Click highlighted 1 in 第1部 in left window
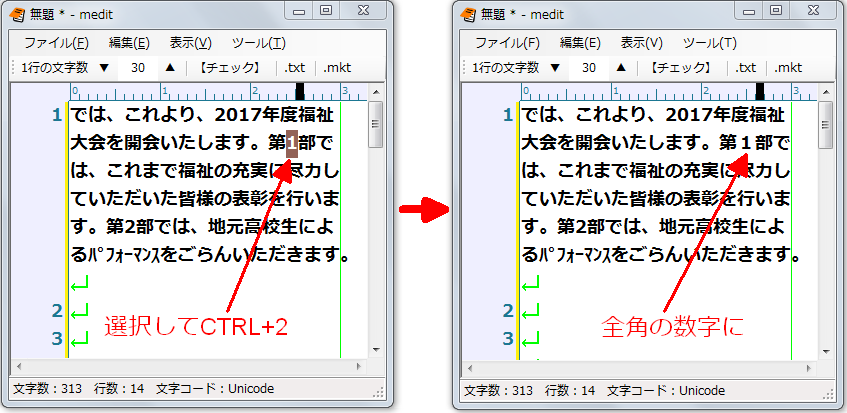This screenshot has height=413, width=847. [x=292, y=144]
